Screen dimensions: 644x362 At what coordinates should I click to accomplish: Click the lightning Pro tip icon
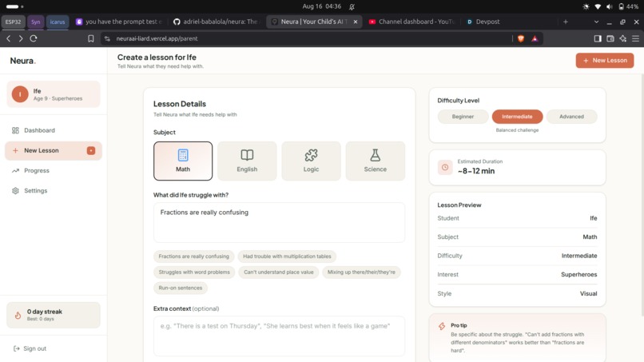(x=442, y=326)
